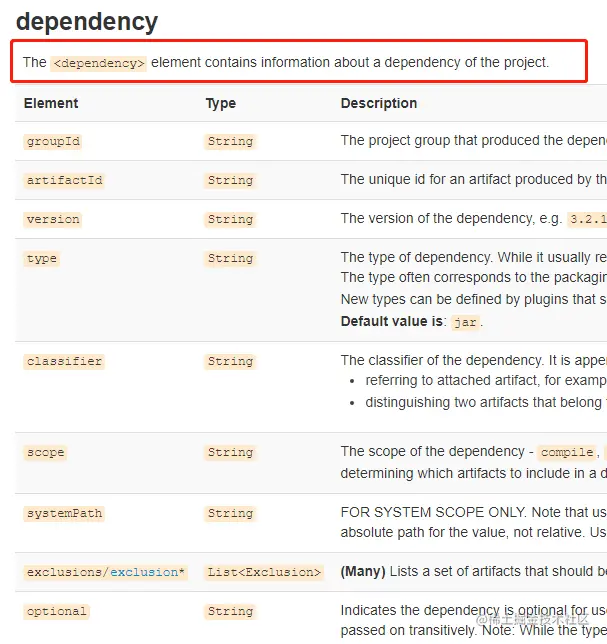Click the jar default value code
The width and height of the screenshot is (607, 644).
465,322
